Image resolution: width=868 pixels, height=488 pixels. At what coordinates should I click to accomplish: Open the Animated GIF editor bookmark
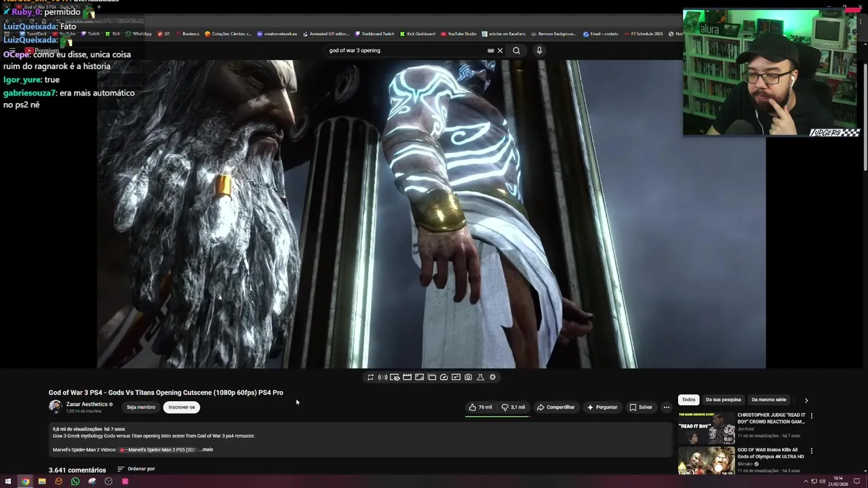pos(326,34)
